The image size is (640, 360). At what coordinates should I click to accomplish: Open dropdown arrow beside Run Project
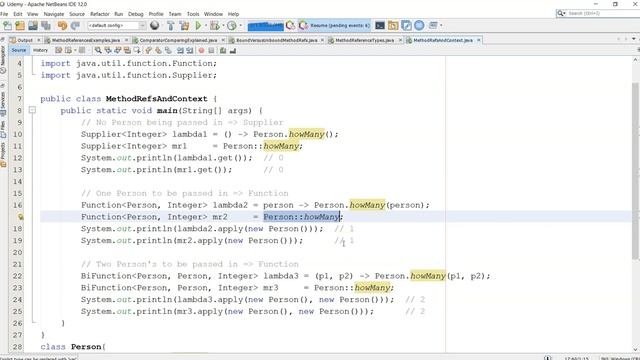[x=205, y=26]
